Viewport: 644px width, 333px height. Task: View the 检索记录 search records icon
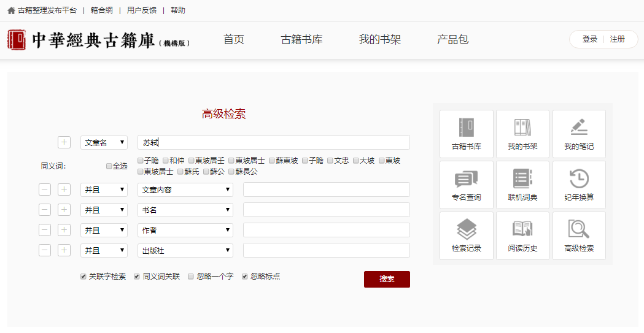[x=466, y=235]
